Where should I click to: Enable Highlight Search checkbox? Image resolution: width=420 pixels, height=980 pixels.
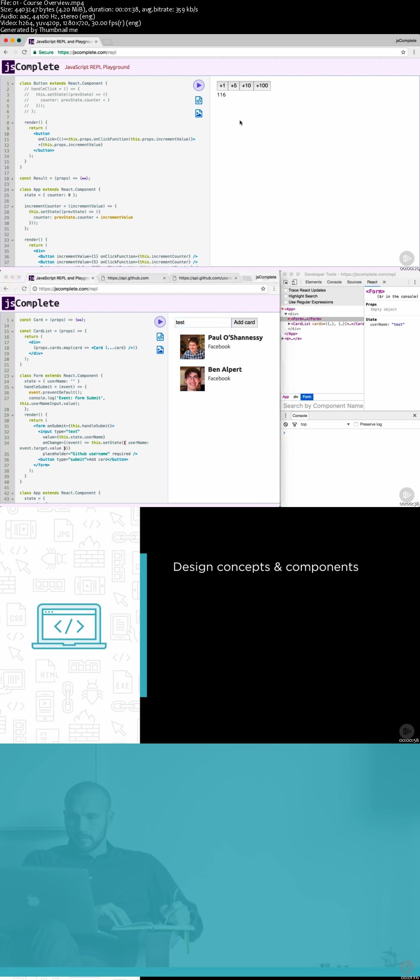click(x=286, y=296)
